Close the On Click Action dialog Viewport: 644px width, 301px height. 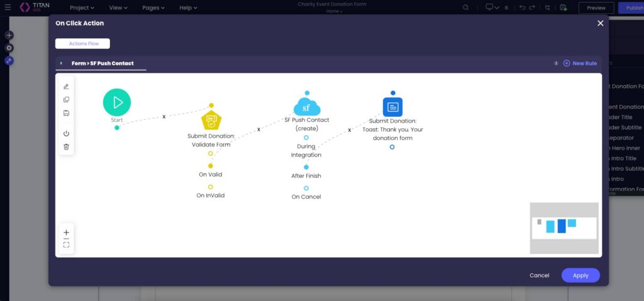coord(601,23)
